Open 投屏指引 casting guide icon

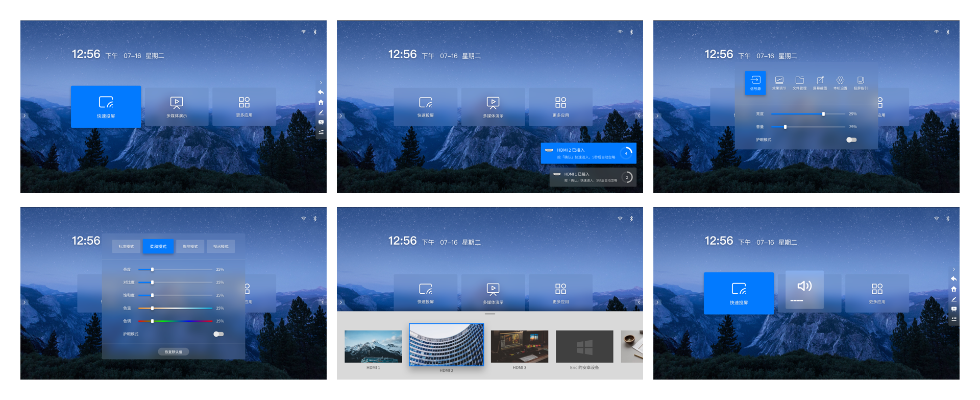click(x=861, y=83)
